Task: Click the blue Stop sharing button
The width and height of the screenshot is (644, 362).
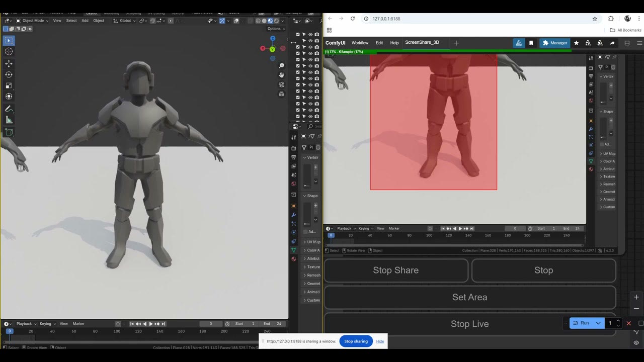Action: point(356,341)
